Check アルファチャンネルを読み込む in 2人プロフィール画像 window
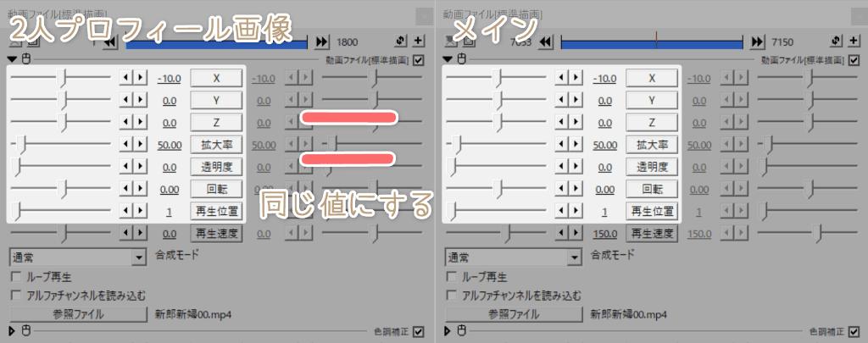The image size is (868, 343). pyautogui.click(x=16, y=296)
